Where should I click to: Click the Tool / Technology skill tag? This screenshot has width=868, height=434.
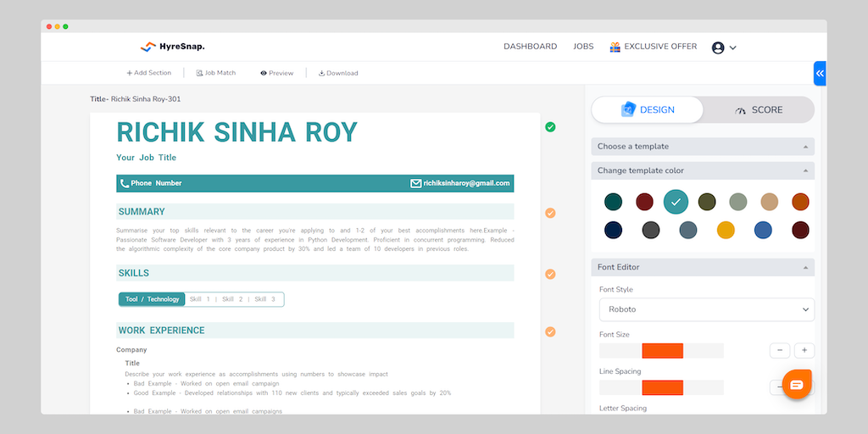coord(153,299)
